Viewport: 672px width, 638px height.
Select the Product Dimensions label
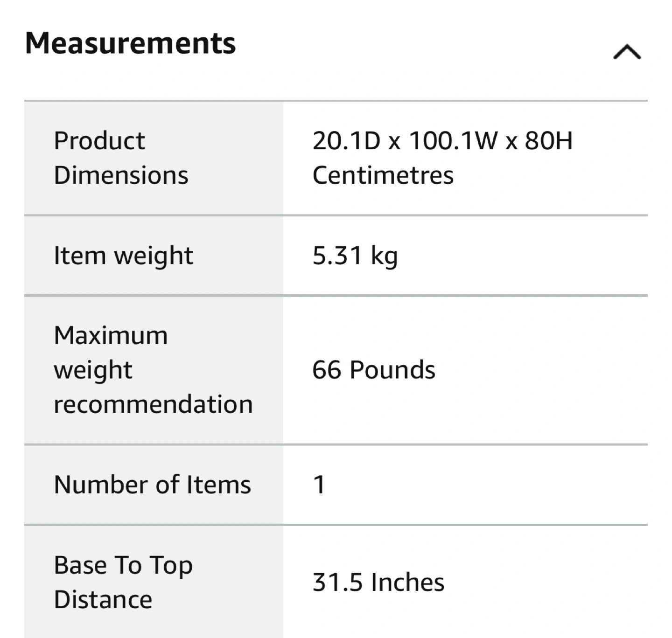point(121,158)
